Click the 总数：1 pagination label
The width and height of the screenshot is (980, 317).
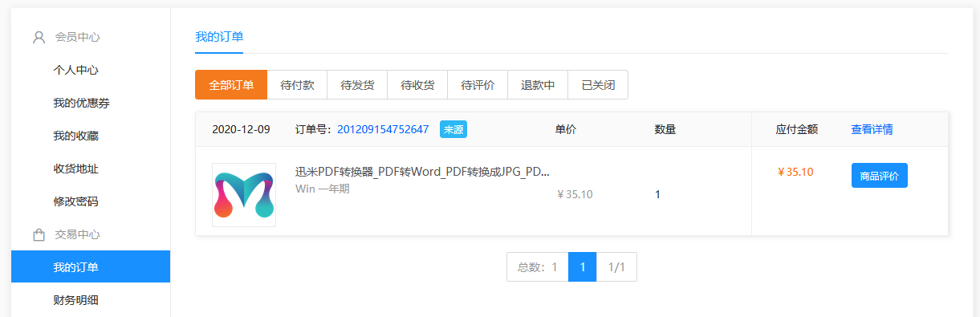(538, 267)
